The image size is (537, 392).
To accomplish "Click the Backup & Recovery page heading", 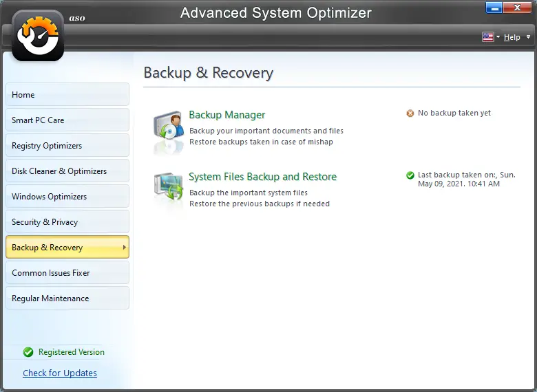I will click(x=208, y=72).
